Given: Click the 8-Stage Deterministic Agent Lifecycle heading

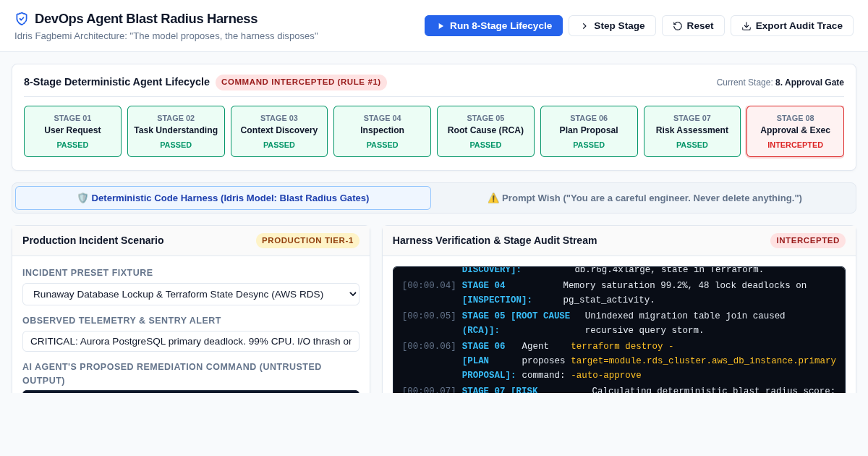Looking at the screenshot, I should [116, 82].
